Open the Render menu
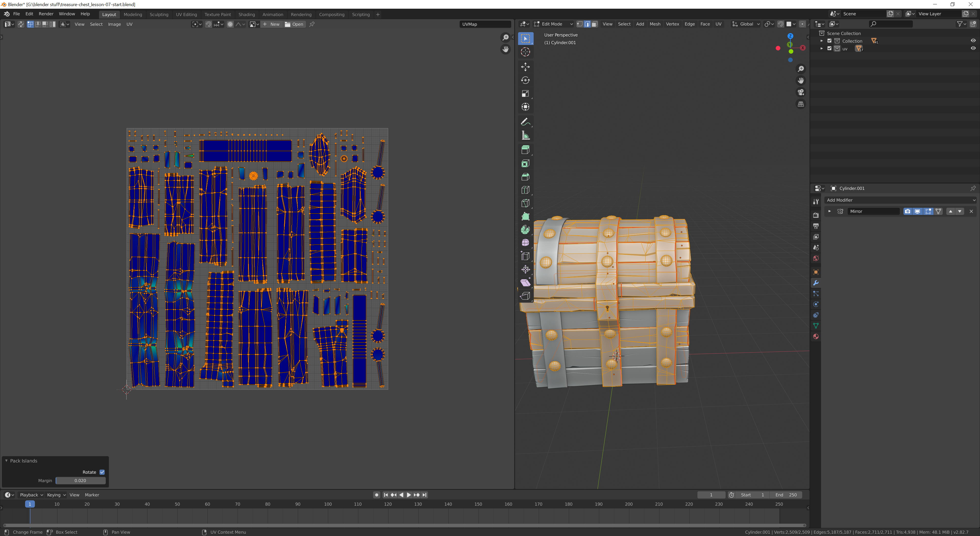Viewport: 980px width, 536px height. tap(46, 14)
